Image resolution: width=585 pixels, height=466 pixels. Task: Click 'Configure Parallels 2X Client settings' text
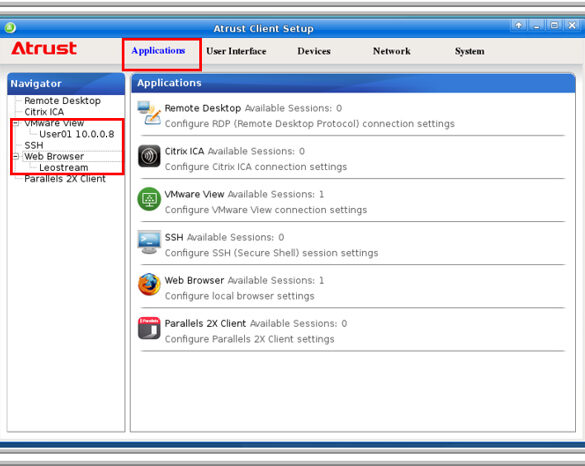(x=250, y=339)
